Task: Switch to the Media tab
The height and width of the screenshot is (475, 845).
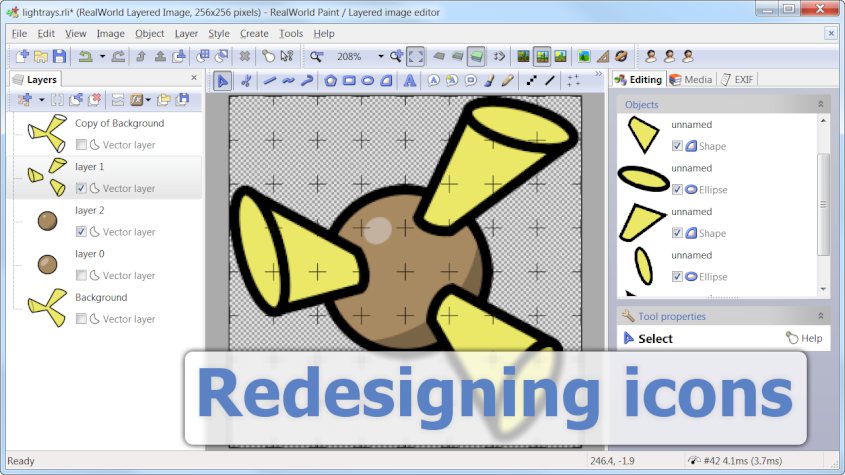Action: click(x=691, y=79)
